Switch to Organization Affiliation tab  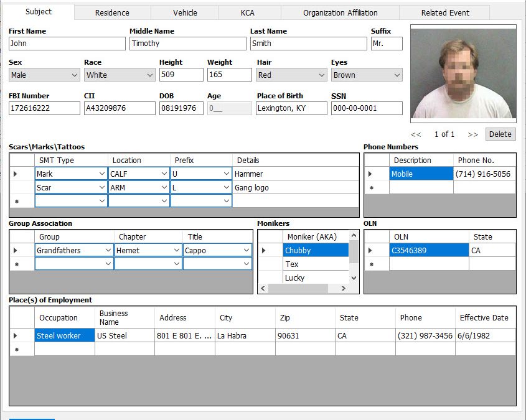click(340, 12)
